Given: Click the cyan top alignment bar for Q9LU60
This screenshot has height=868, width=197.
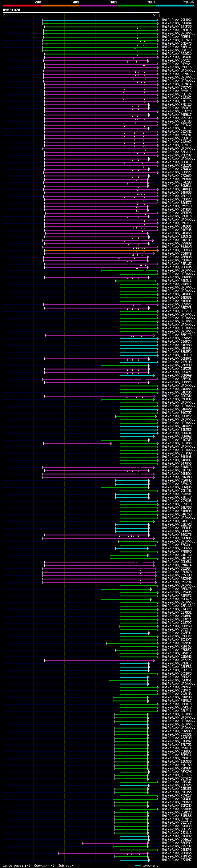Looking at the screenshot, I should point(100,20).
